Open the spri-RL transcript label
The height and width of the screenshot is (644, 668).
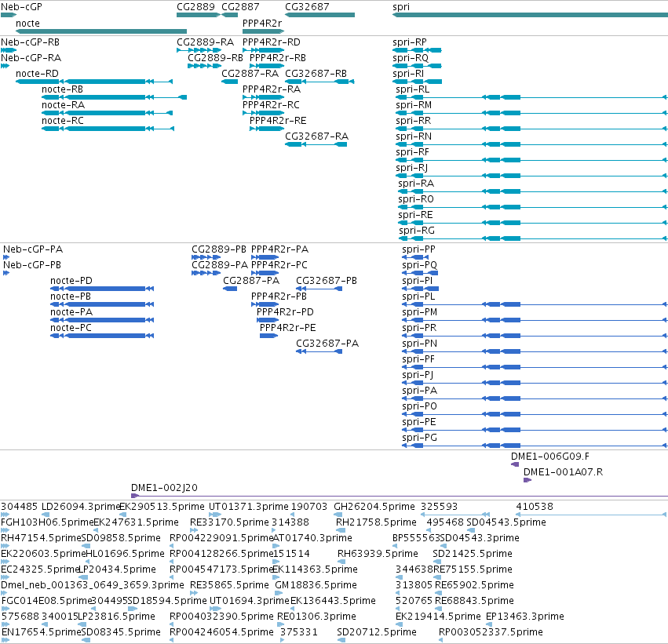coord(412,89)
